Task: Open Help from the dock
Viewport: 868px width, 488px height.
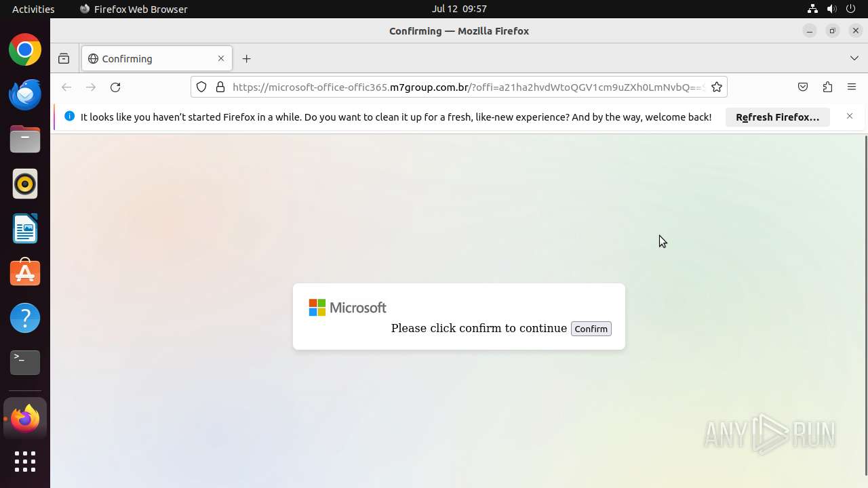Action: click(x=25, y=318)
